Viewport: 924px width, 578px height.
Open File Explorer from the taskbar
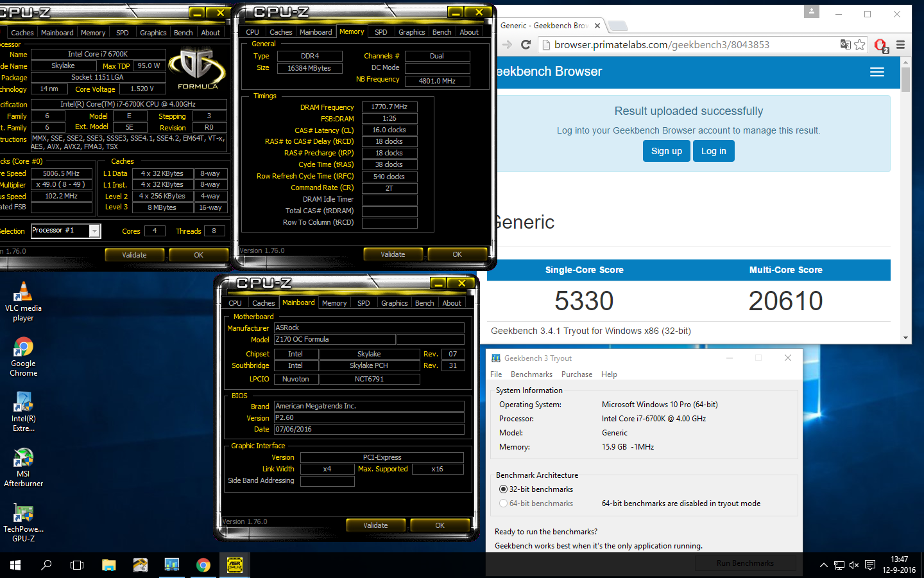pyautogui.click(x=109, y=565)
